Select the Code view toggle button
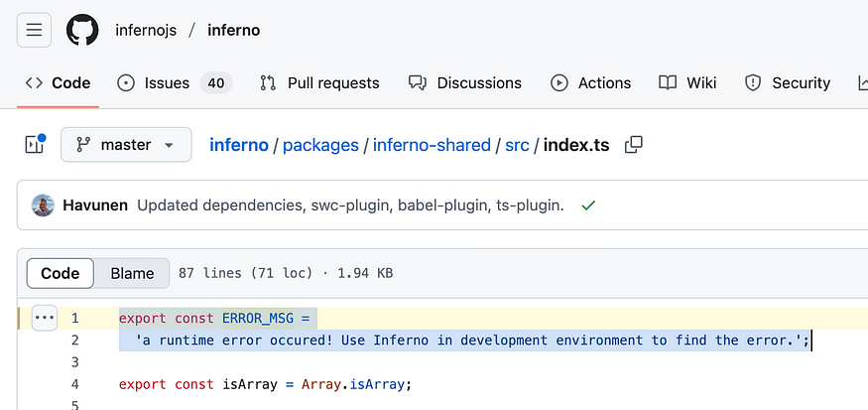The width and height of the screenshot is (868, 410). (60, 273)
